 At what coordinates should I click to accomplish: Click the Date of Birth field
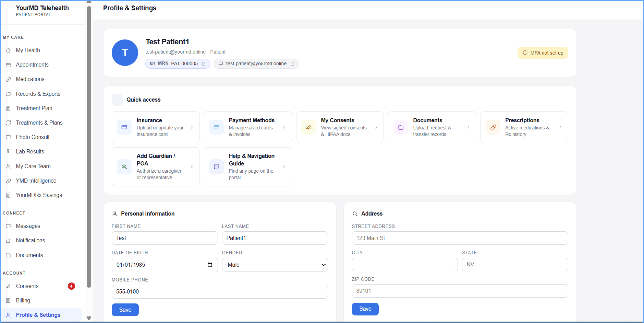(x=165, y=265)
